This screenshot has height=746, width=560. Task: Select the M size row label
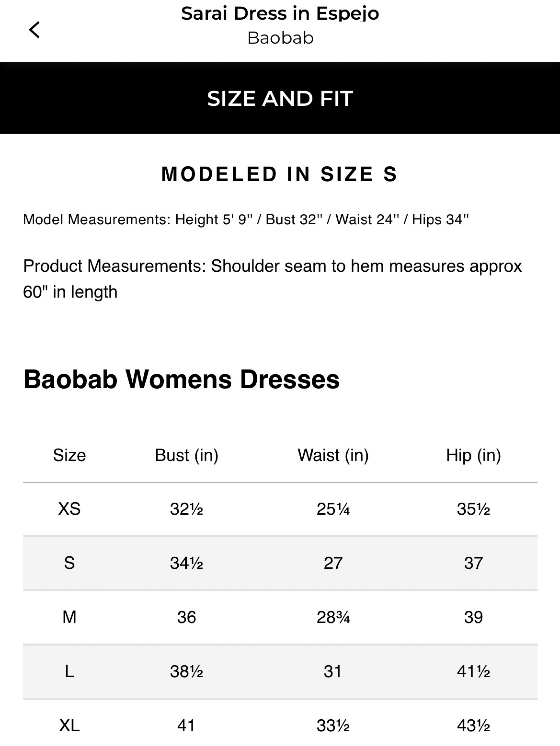point(69,617)
